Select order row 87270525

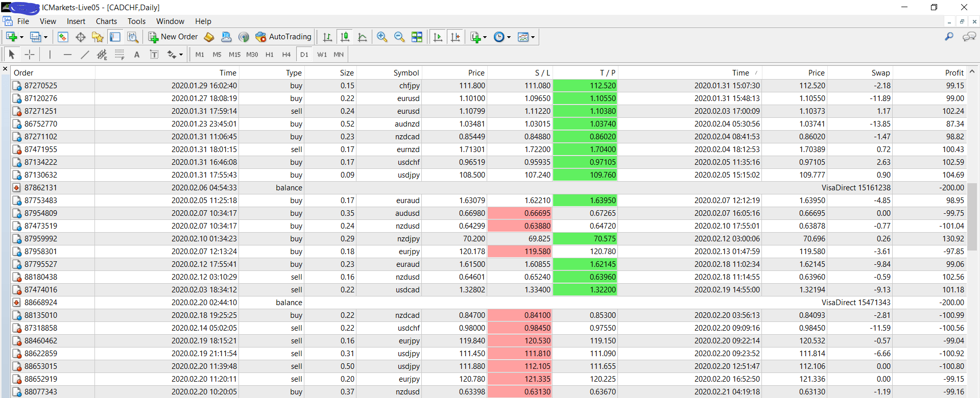(x=489, y=86)
